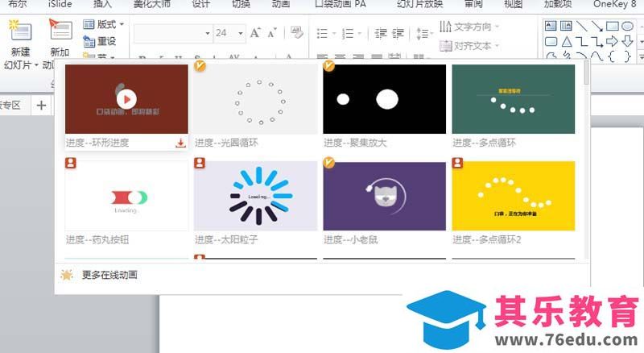Viewport: 644px width, 353px height.
Task: Click the 重设 reset button
Action: [100, 41]
